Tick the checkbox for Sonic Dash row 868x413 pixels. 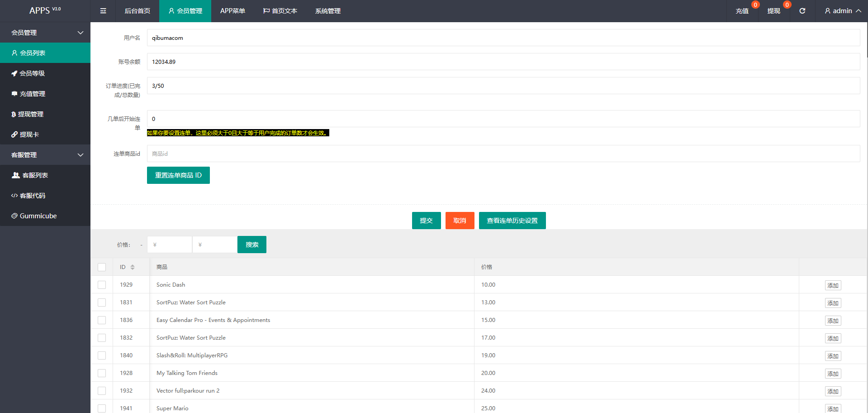click(102, 285)
